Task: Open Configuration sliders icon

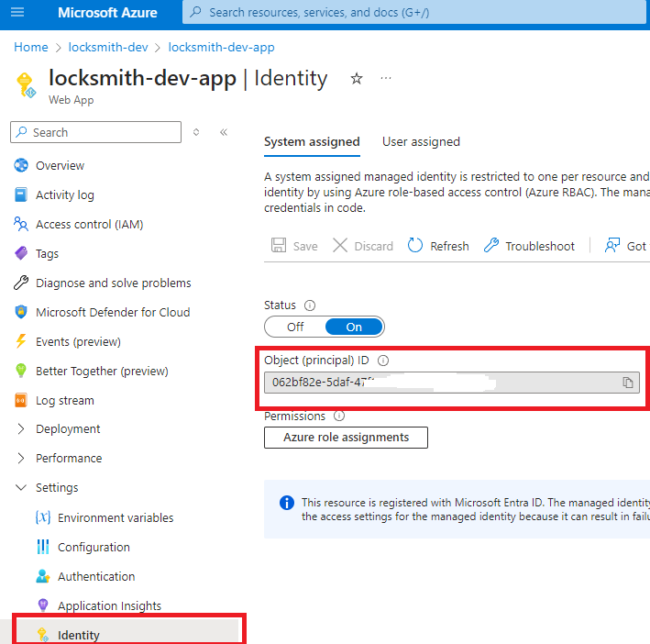Action: [x=43, y=547]
